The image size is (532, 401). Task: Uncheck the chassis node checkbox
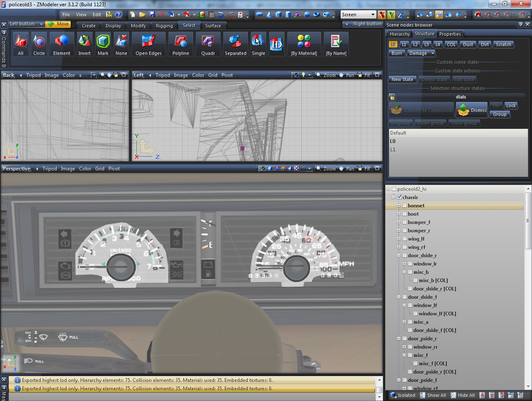click(399, 197)
